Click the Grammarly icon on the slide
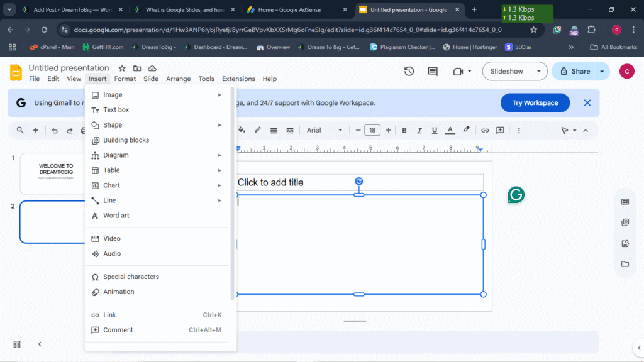 click(516, 195)
